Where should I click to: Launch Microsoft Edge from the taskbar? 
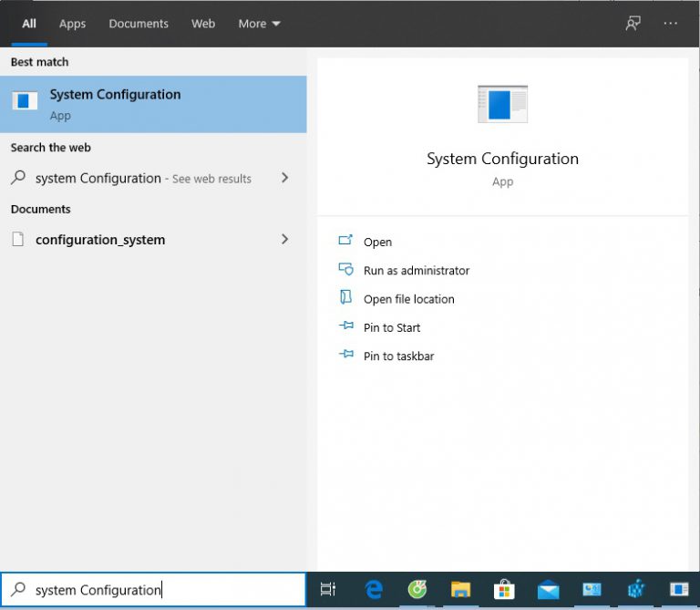tap(374, 590)
